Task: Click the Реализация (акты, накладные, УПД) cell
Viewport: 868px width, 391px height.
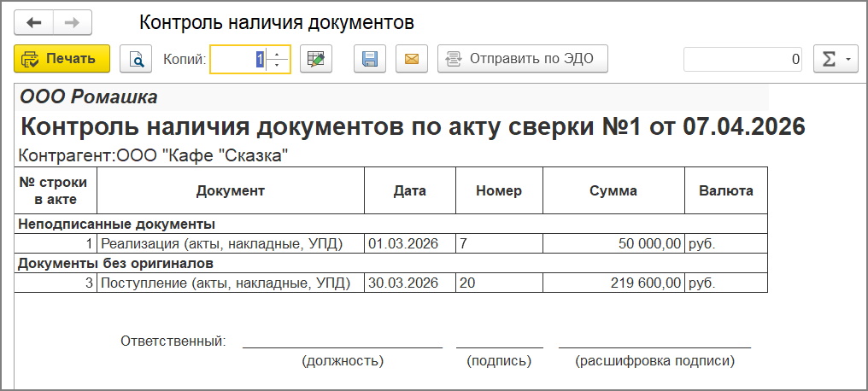Action: point(231,244)
